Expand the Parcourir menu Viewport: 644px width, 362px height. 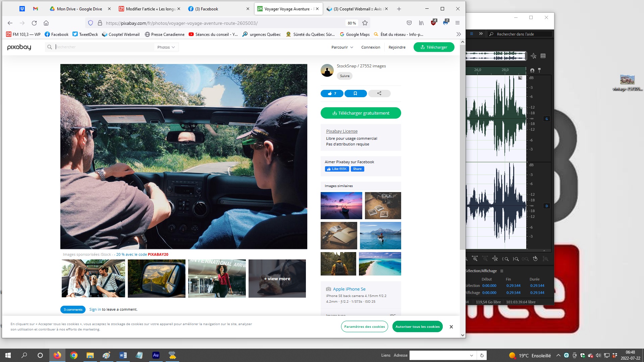[x=342, y=47]
